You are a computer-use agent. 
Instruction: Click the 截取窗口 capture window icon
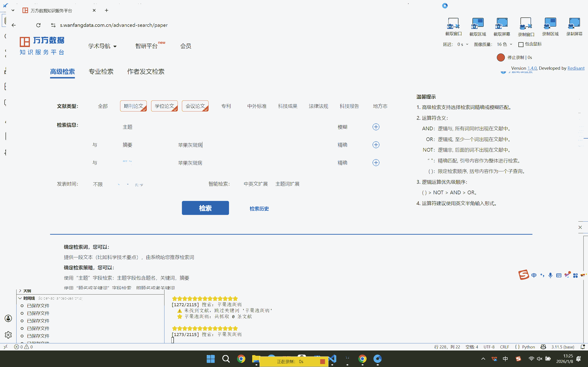pyautogui.click(x=453, y=24)
